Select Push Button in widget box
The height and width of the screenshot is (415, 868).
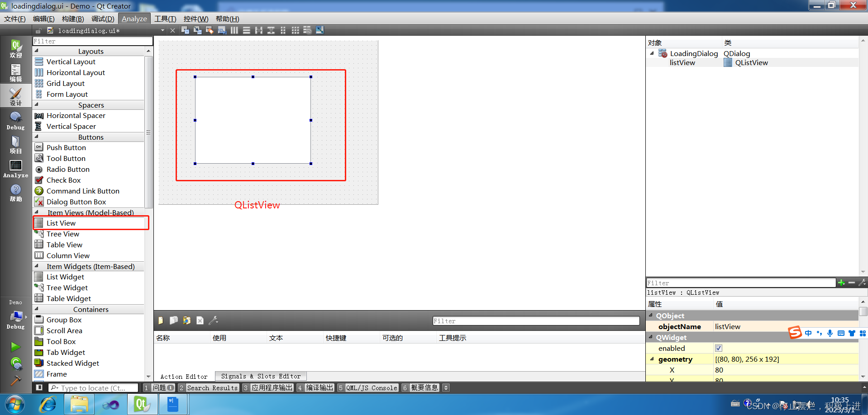[89, 147]
